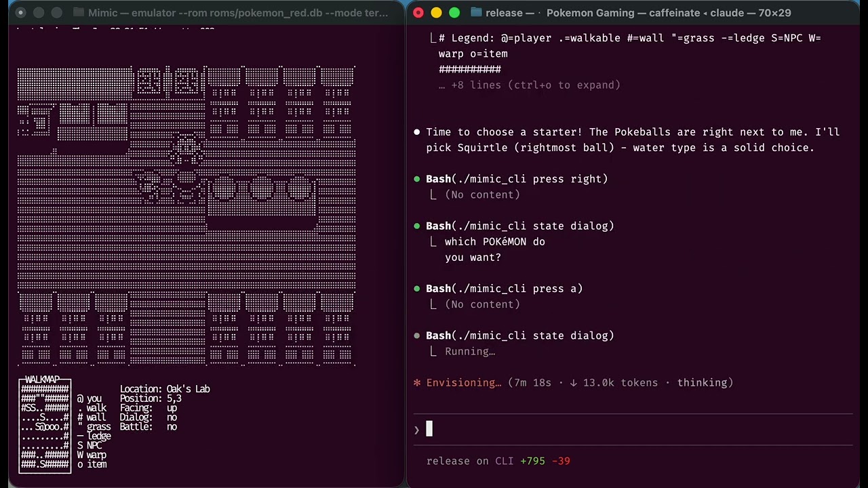Viewport: 868px width, 488px height.
Task: Click the ". walk" legend entry
Action: (x=92, y=408)
